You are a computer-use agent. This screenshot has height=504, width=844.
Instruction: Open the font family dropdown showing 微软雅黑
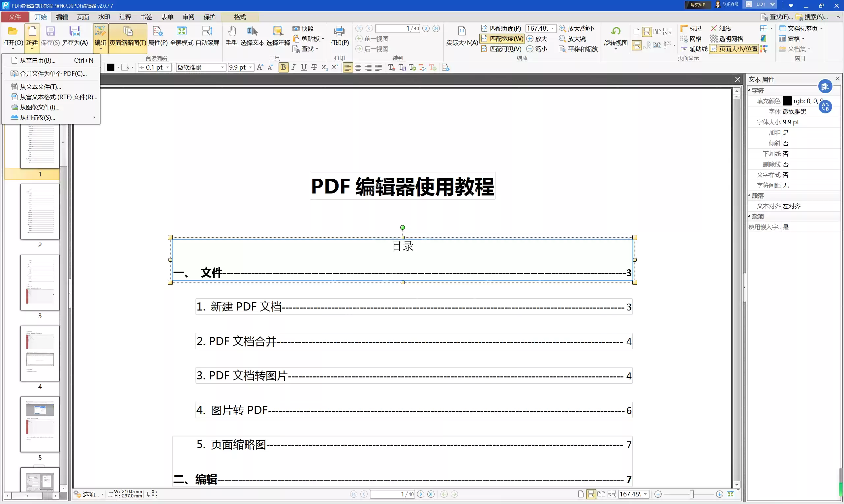click(223, 67)
